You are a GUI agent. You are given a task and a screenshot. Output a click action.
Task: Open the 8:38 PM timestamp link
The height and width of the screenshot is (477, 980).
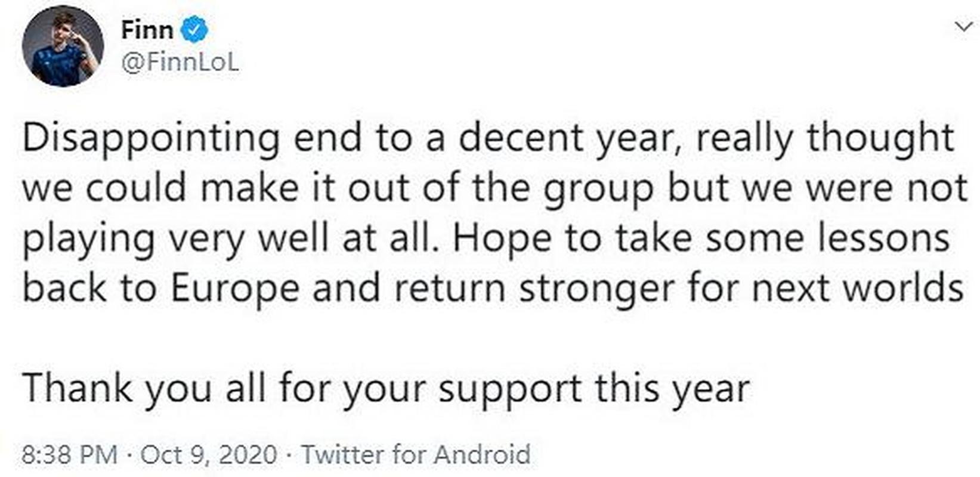tap(69, 455)
